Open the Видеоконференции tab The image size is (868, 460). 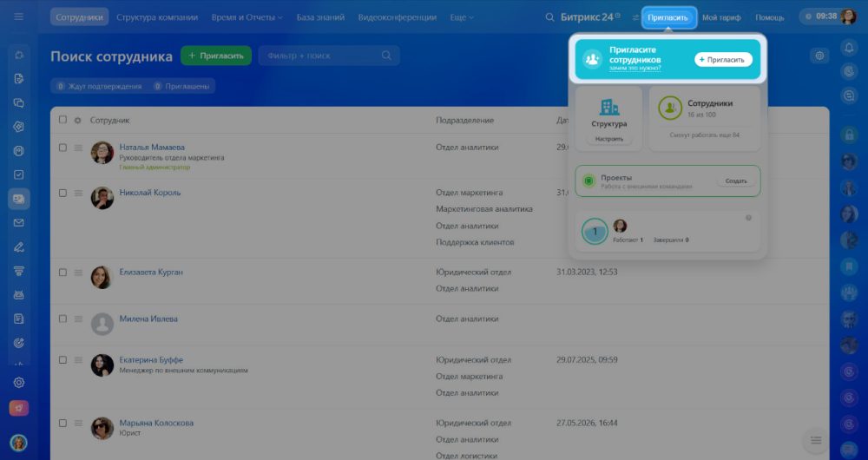397,17
